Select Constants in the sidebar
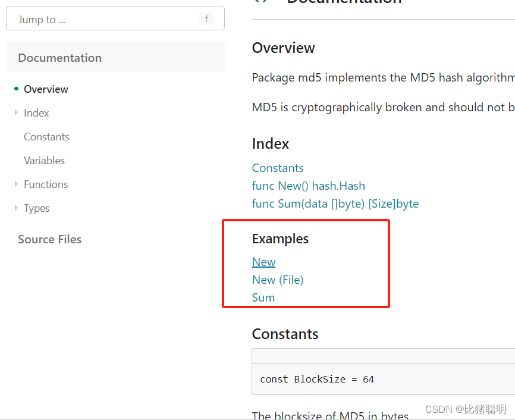 point(46,136)
